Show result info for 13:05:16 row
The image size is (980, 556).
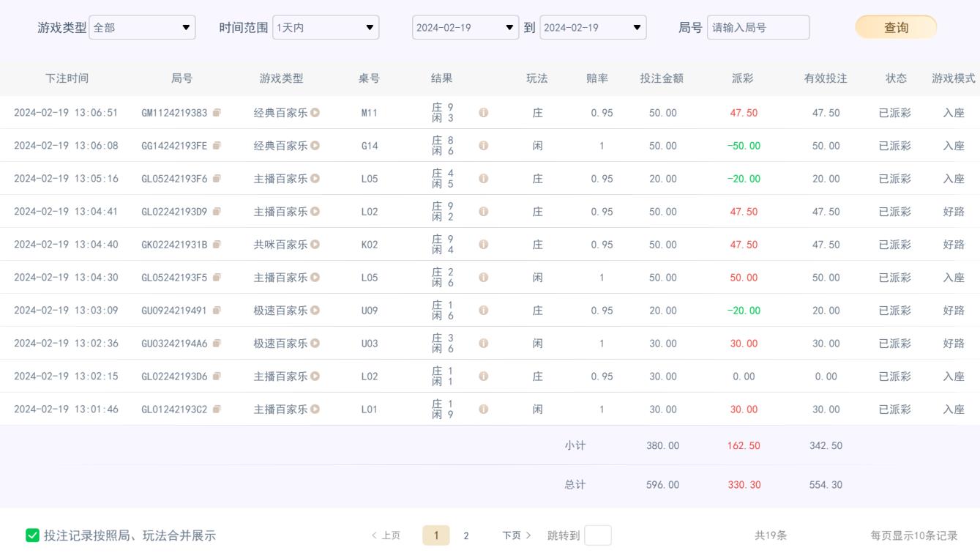coord(483,179)
